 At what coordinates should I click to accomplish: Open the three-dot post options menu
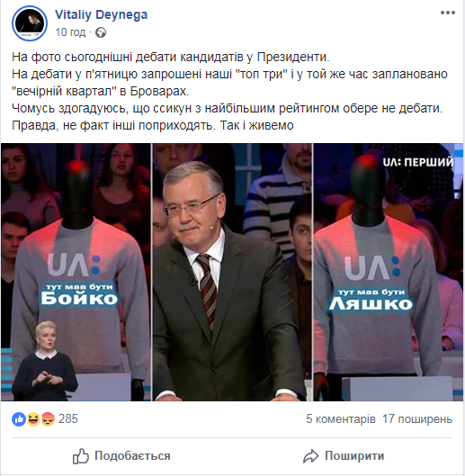pos(447,13)
